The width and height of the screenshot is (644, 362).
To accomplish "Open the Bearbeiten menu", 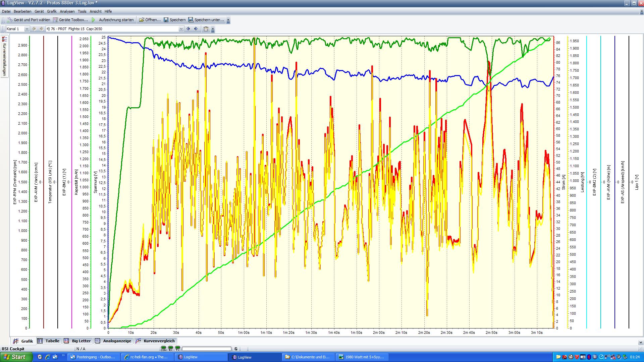I will [22, 11].
